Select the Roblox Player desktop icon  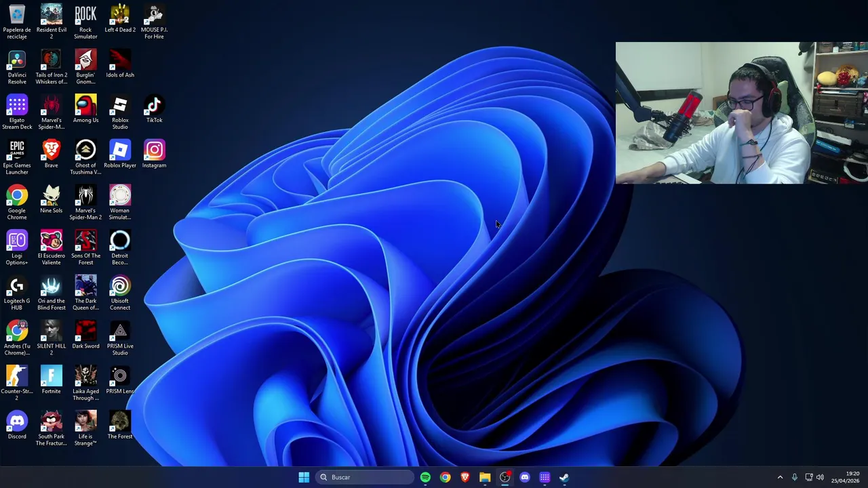tap(120, 155)
